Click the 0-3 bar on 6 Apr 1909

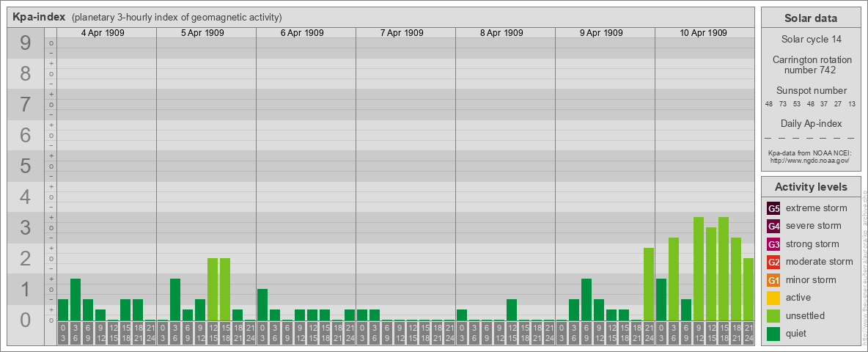[262, 304]
